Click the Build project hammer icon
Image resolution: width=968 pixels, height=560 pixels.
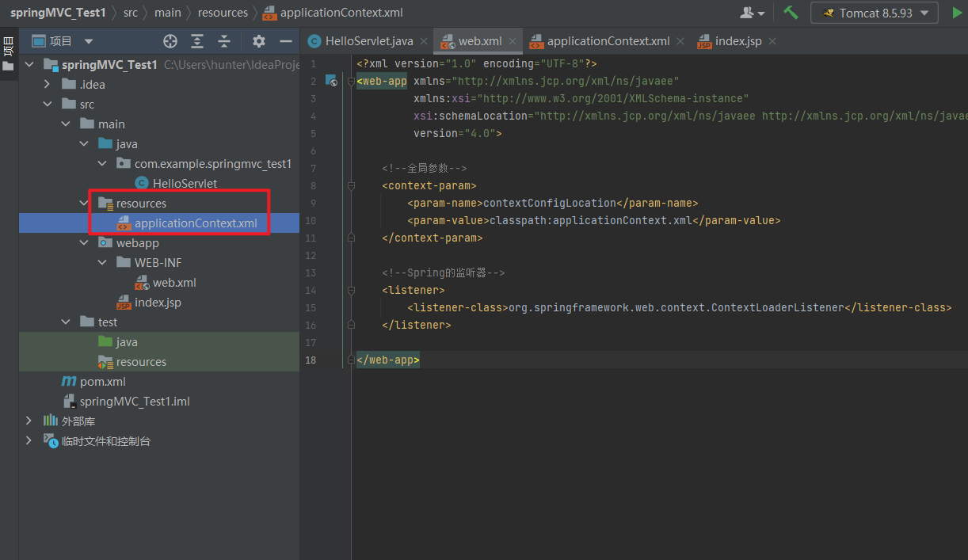791,13
